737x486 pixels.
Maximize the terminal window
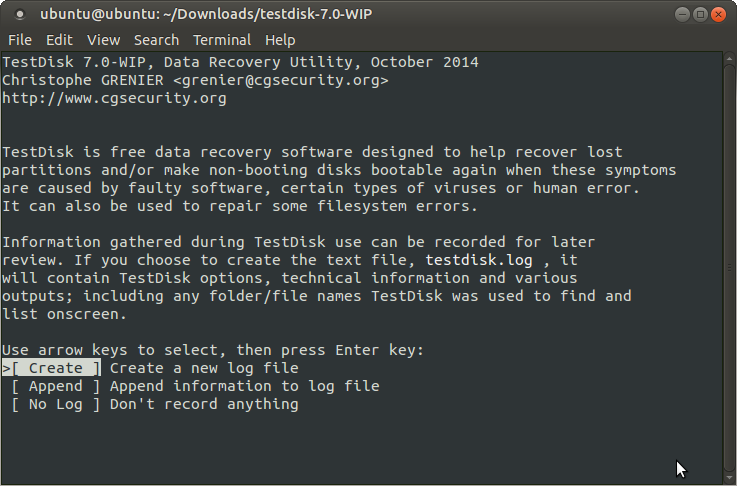pos(699,15)
